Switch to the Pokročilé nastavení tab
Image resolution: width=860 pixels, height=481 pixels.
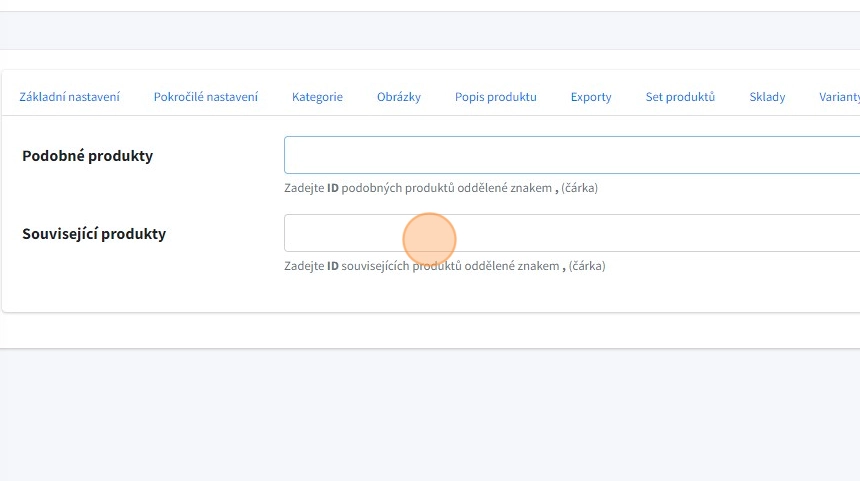point(205,97)
